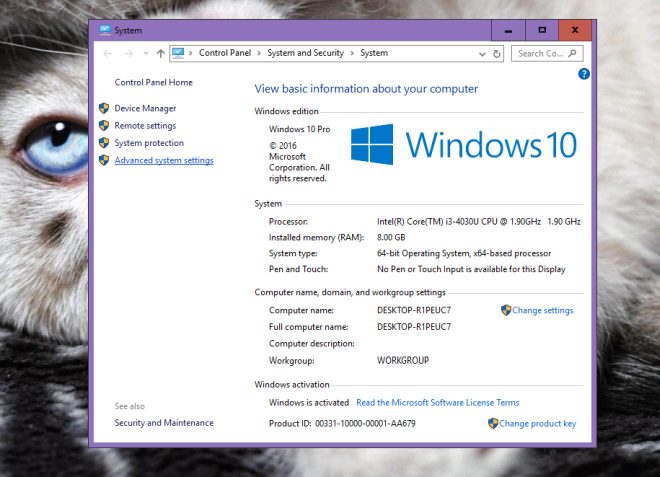Select Full computer name value DESKTOP-R1PEUC7
The height and width of the screenshot is (477, 660).
coord(414,327)
